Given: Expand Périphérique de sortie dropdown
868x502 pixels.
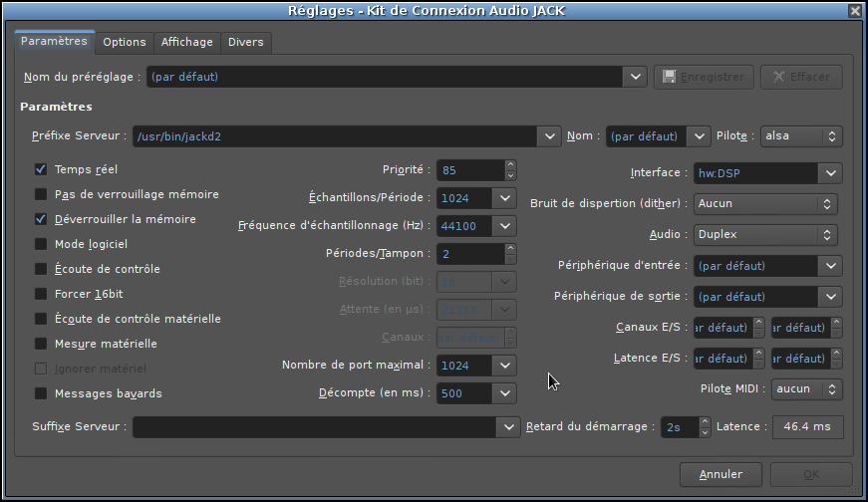Looking at the screenshot, I should [830, 297].
